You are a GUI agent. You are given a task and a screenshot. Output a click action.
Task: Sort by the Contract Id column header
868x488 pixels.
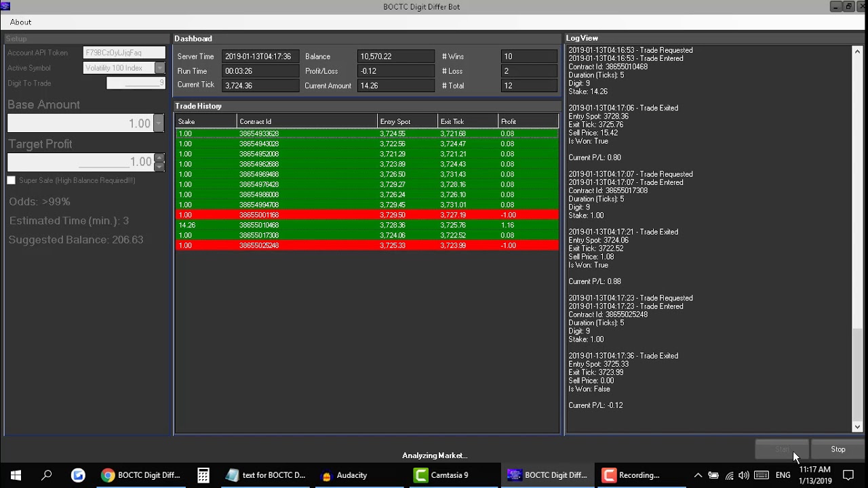point(307,122)
